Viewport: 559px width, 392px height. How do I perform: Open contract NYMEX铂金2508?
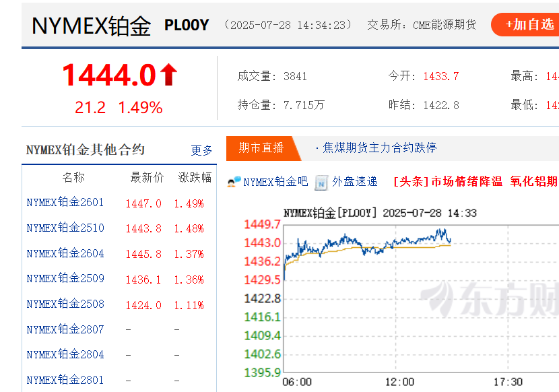(x=65, y=304)
